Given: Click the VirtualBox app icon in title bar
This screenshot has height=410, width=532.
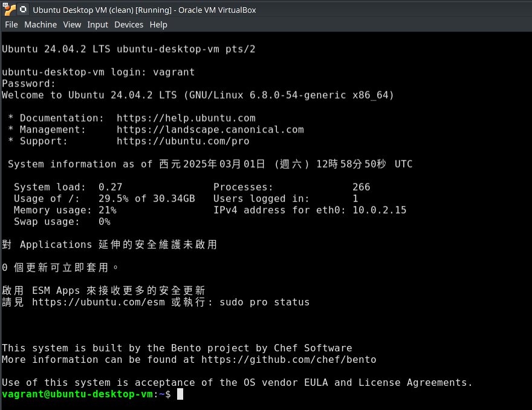Looking at the screenshot, I should [x=8, y=10].
